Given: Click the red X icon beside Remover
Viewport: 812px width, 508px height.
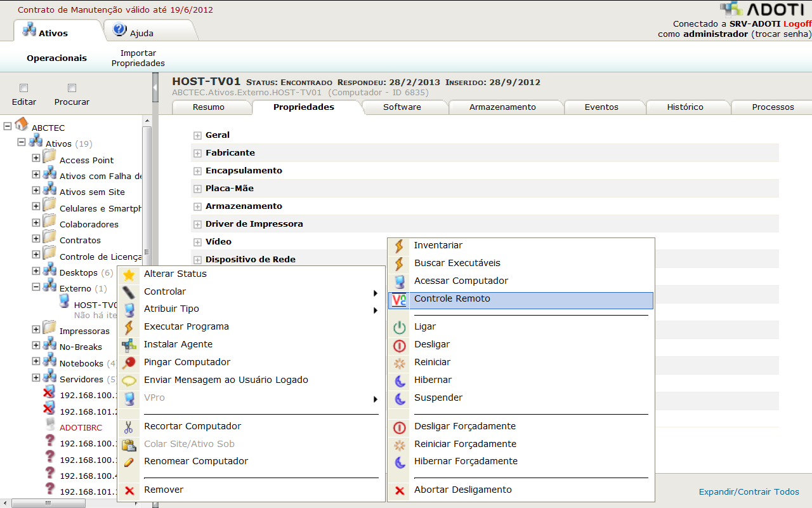Looking at the screenshot, I should (x=129, y=491).
